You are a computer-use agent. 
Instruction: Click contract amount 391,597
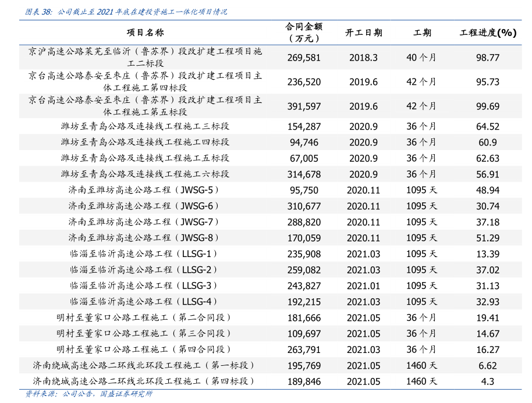[x=304, y=106]
